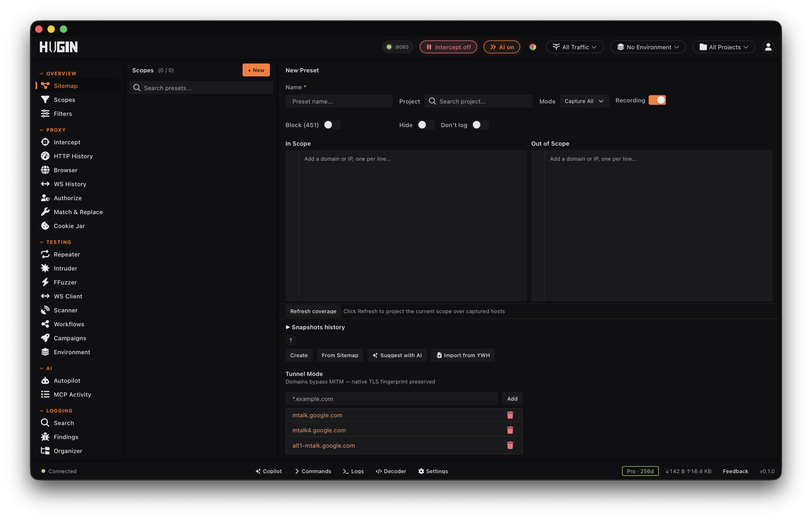Click the Refresh coverage button
This screenshot has height=520, width=812.
(313, 311)
